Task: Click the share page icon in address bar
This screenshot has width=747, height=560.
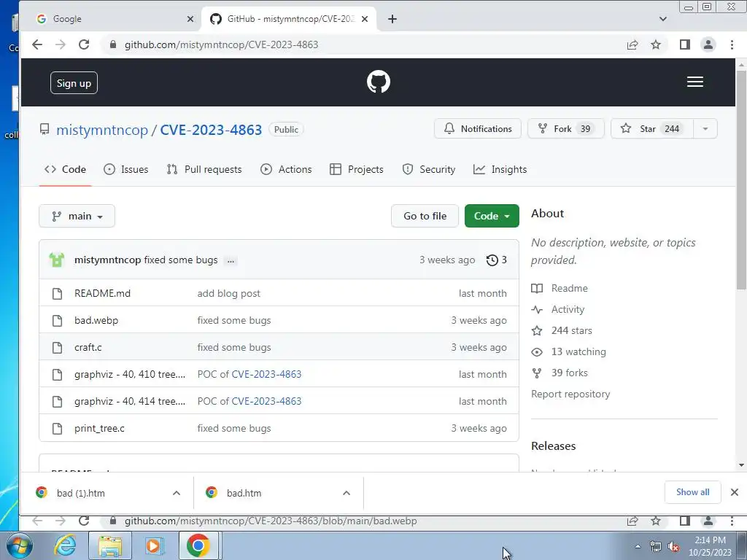Action: [x=632, y=44]
